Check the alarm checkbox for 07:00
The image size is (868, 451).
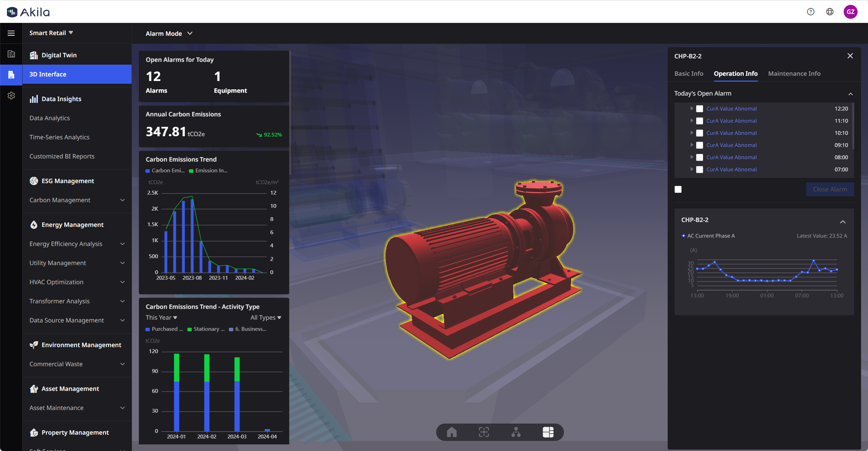700,170
